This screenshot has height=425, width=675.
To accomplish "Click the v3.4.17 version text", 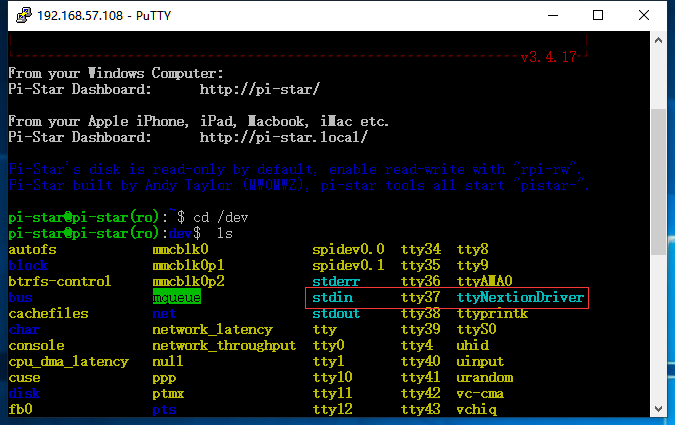I will click(549, 57).
